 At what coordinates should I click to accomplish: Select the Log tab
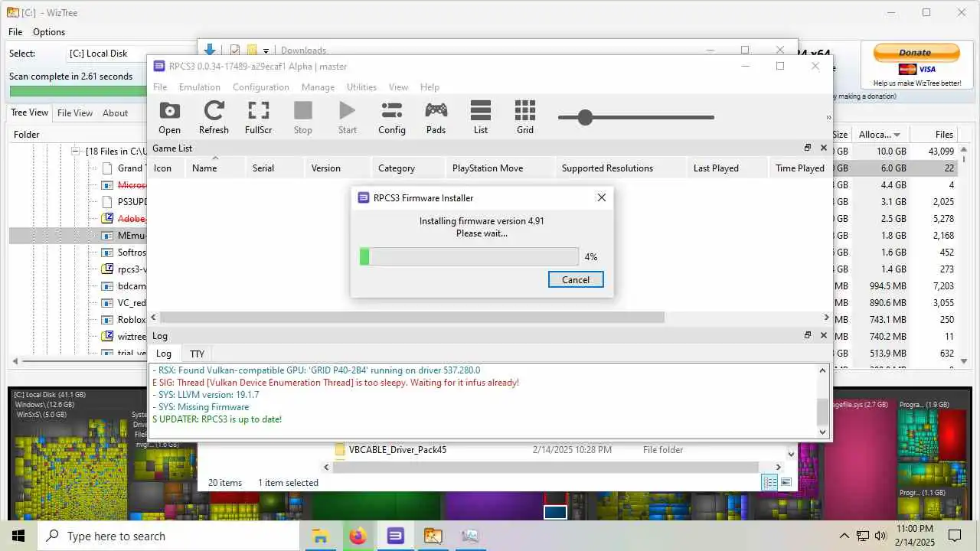tap(164, 354)
